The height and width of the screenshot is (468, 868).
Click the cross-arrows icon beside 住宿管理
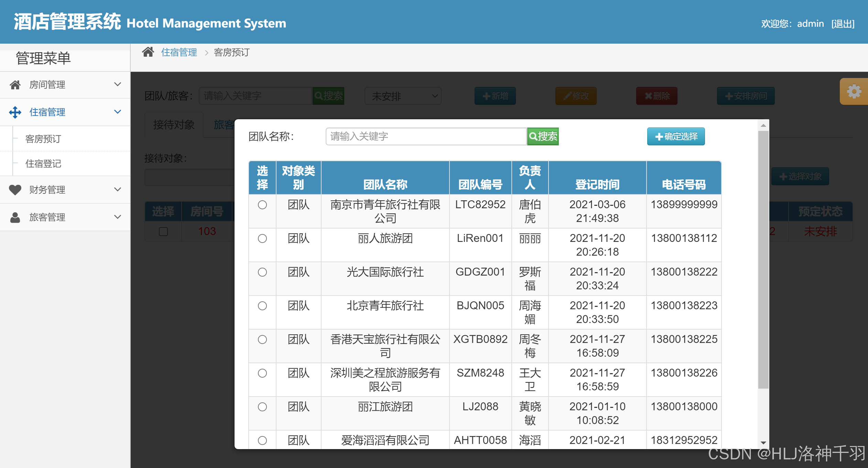point(15,112)
